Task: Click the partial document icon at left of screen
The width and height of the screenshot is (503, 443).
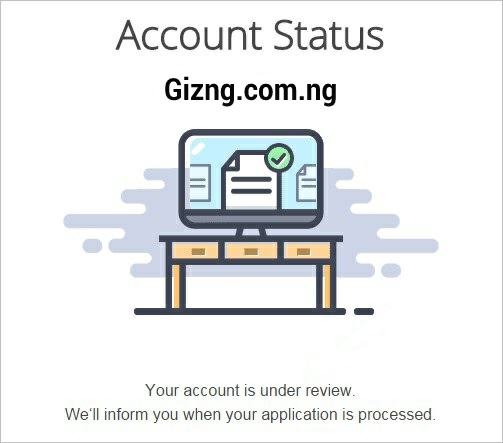Action: click(x=200, y=183)
